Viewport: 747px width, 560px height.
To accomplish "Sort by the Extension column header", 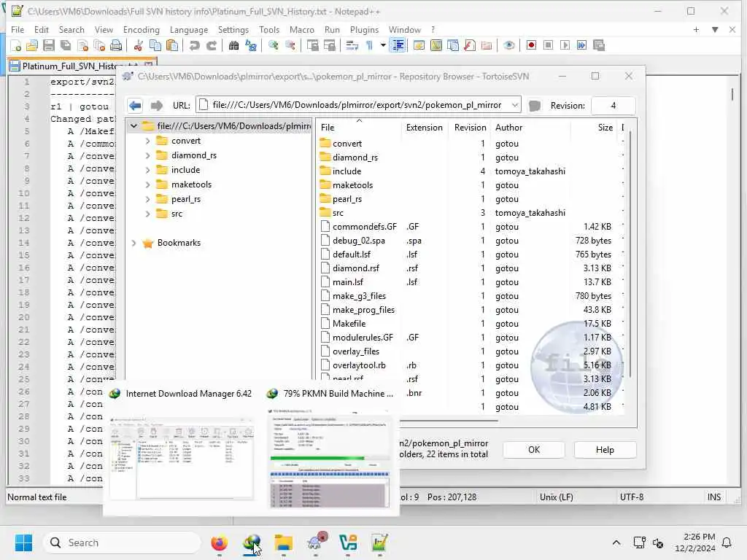I will 424,128.
